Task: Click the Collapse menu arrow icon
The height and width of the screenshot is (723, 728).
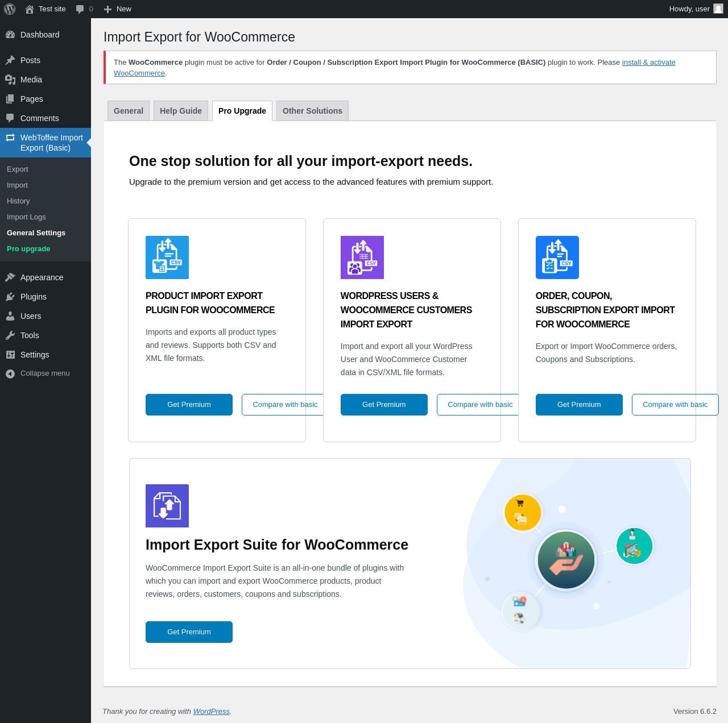Action: tap(10, 373)
